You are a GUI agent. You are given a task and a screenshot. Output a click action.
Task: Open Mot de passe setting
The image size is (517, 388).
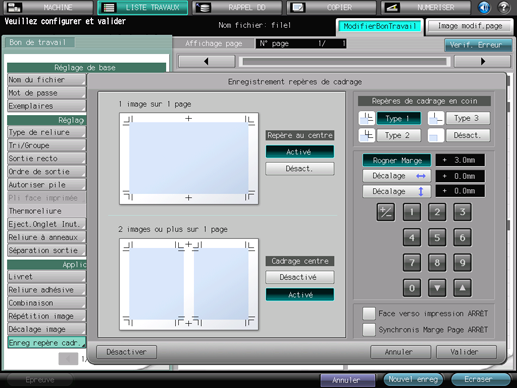(x=47, y=93)
